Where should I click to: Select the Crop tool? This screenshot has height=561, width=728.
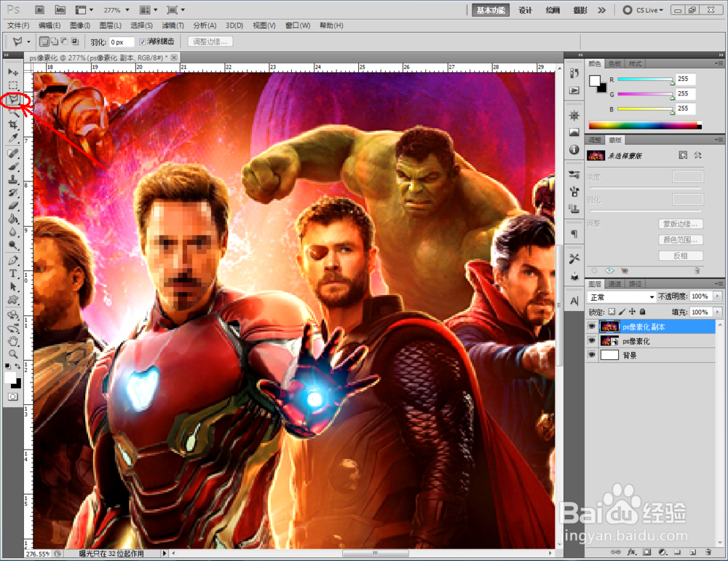click(x=13, y=125)
